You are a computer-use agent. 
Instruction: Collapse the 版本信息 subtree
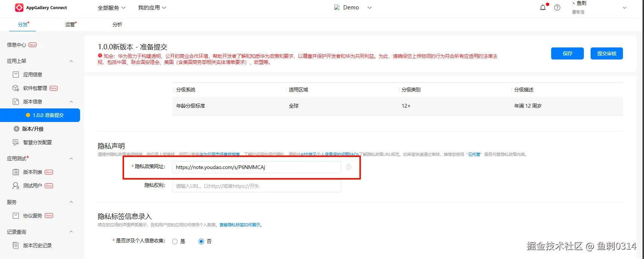point(71,102)
